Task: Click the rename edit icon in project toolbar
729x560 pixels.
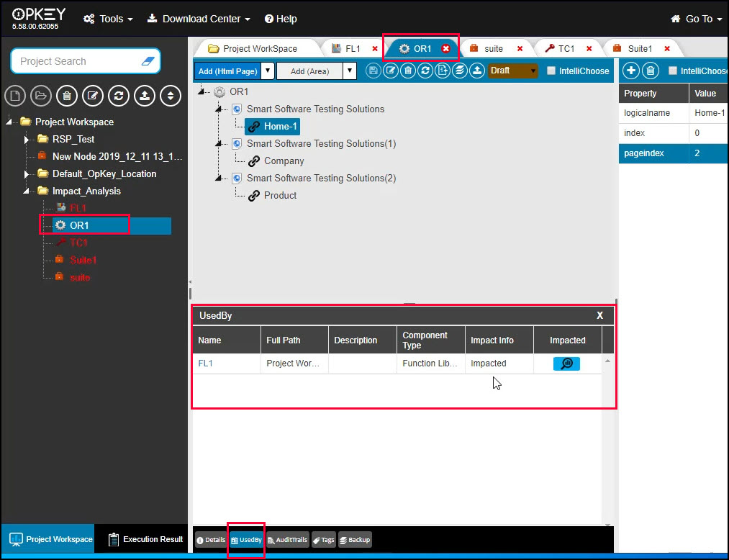Action: pyautogui.click(x=93, y=96)
